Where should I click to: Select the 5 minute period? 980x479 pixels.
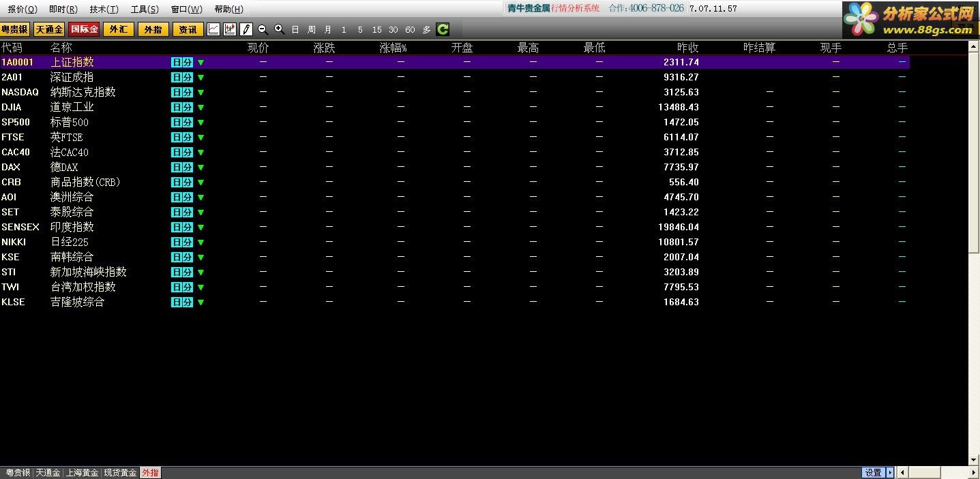click(360, 30)
